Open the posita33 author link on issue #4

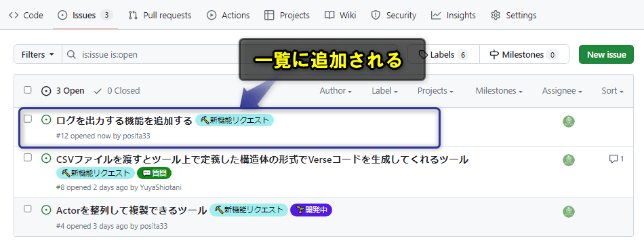tap(154, 226)
